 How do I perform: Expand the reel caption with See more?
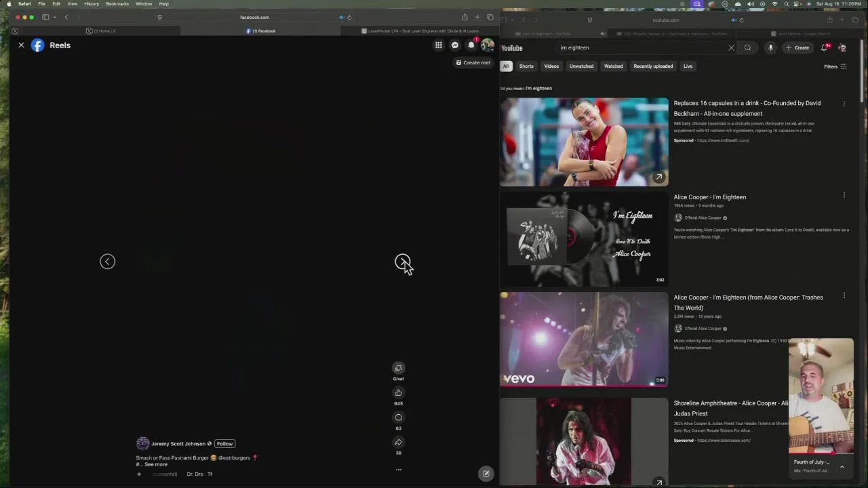click(x=156, y=464)
